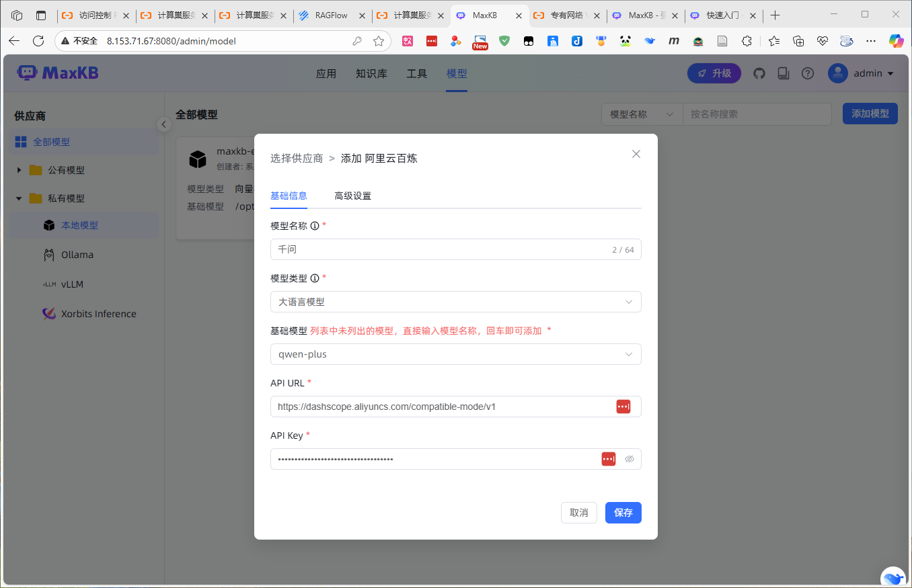Click the 添加模型 button

pyautogui.click(x=870, y=114)
